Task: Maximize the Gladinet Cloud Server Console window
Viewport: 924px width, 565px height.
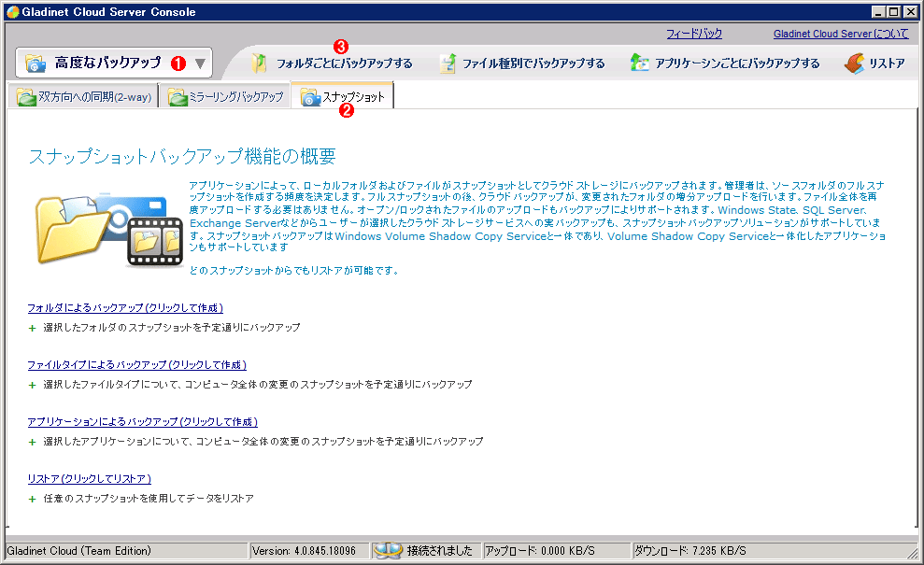Action: [x=894, y=12]
